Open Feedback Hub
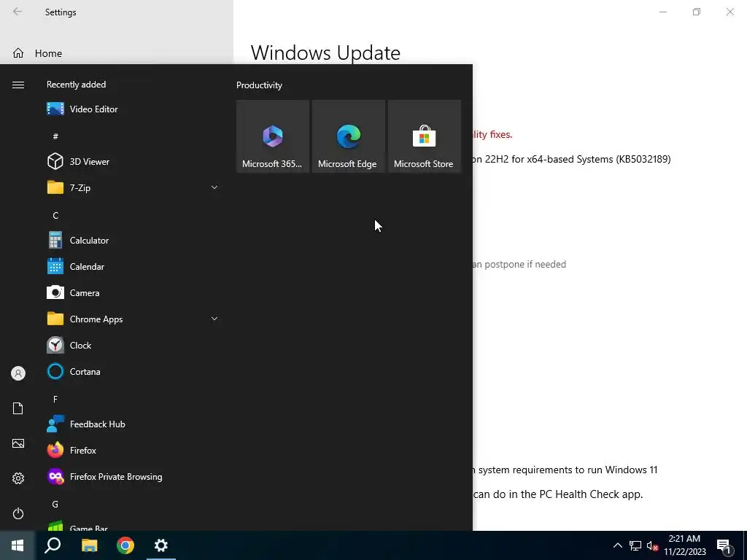This screenshot has height=560, width=747. click(133, 424)
